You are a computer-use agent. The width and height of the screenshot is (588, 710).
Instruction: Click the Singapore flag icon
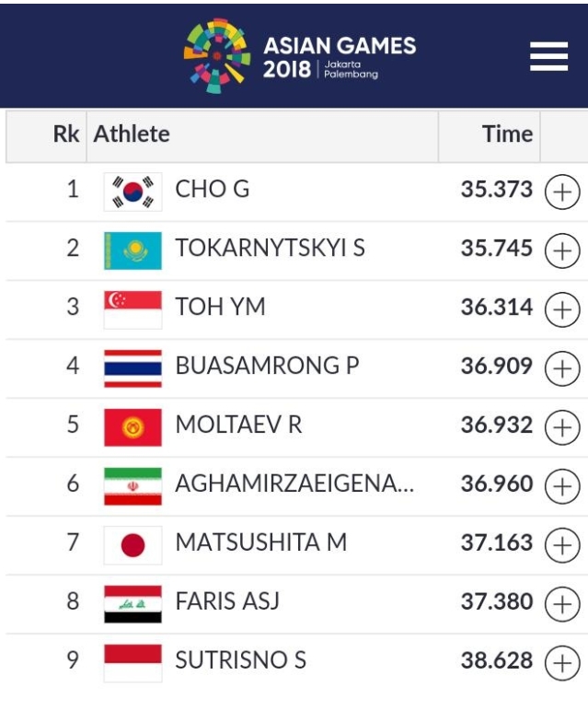point(133,309)
